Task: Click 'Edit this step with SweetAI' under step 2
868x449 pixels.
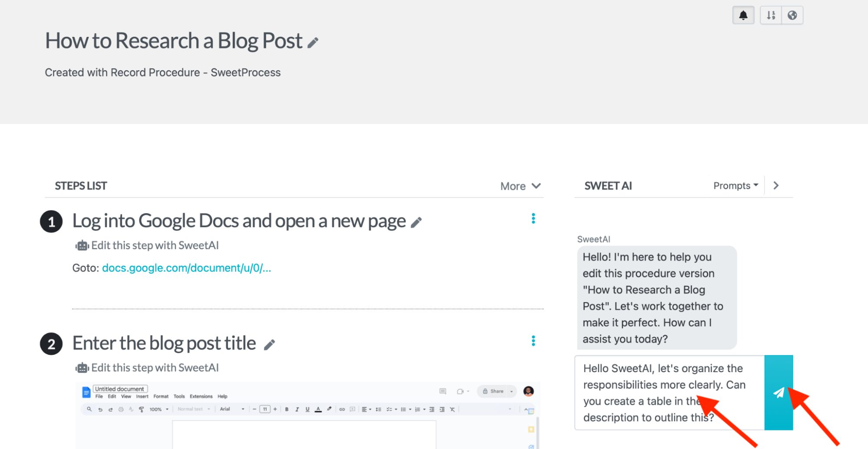Action: coord(147,368)
